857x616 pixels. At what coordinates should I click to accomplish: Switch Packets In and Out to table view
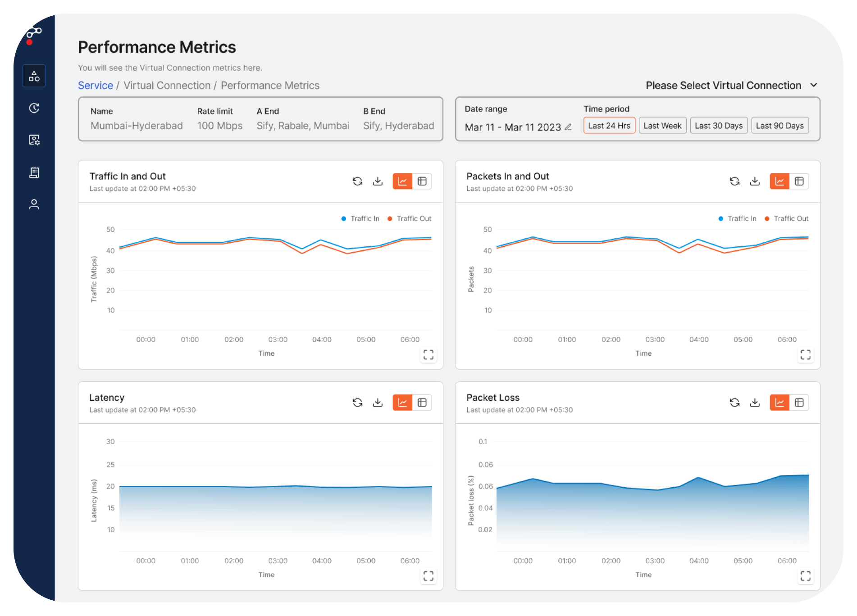coord(799,181)
